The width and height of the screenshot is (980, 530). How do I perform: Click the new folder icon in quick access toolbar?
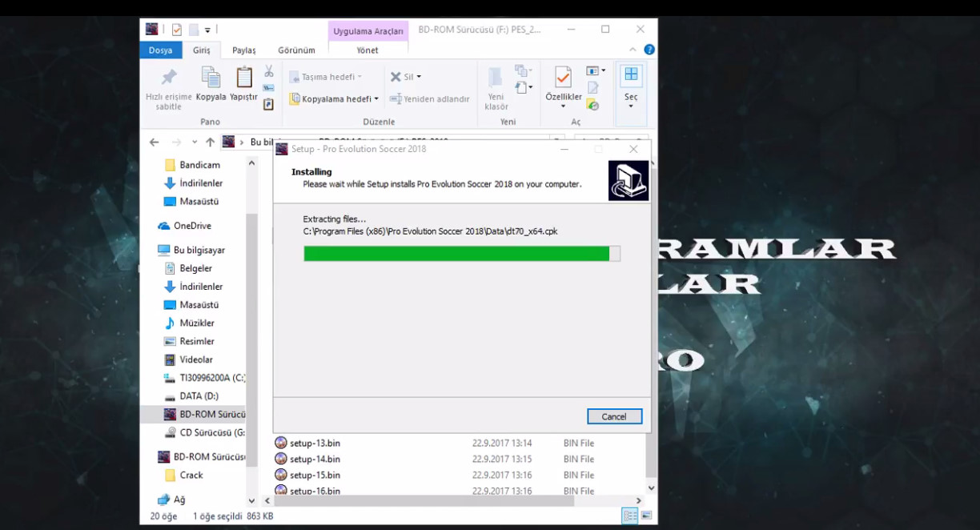[x=193, y=30]
